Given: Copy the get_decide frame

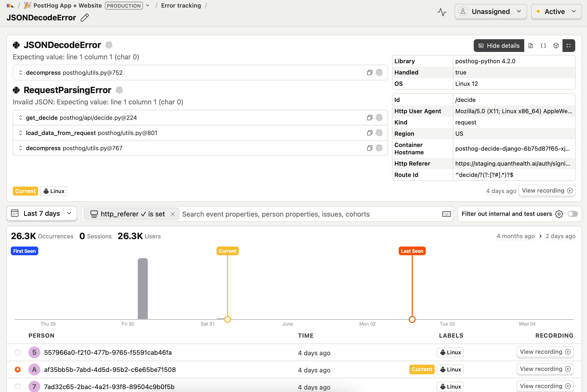Looking at the screenshot, I should 370,118.
